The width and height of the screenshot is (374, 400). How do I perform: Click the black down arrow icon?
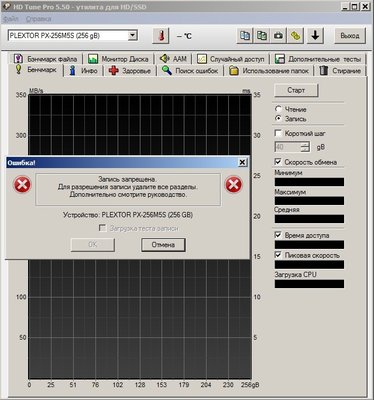315,36
